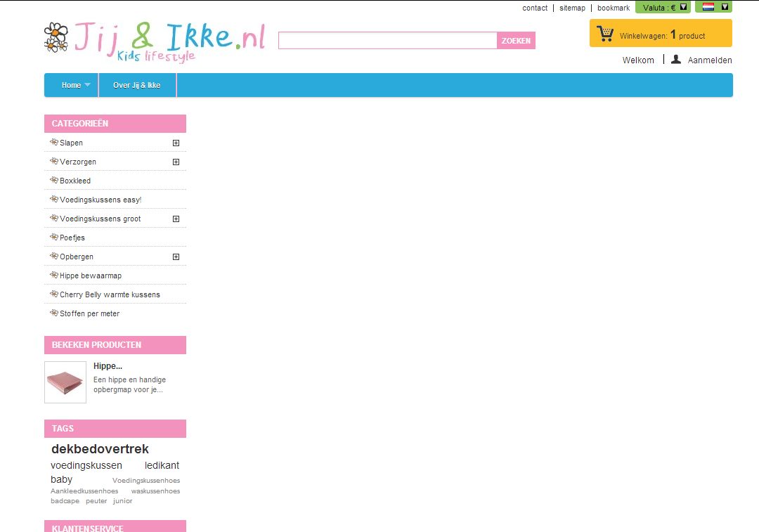Click the Dutch flag language icon
The width and height of the screenshot is (759, 532).
pyautogui.click(x=708, y=7)
